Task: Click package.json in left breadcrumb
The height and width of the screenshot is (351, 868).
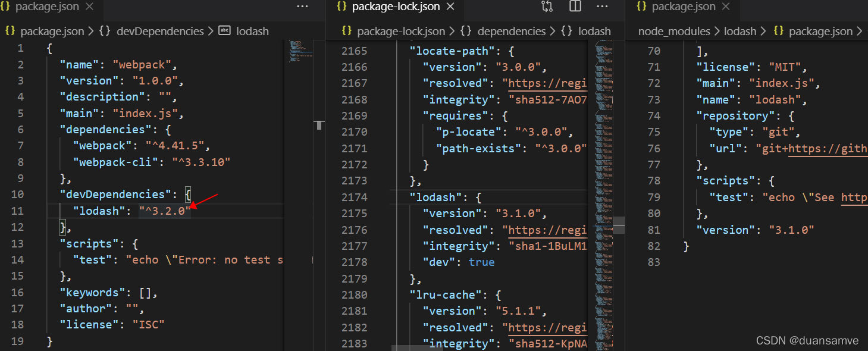Action: (52, 31)
